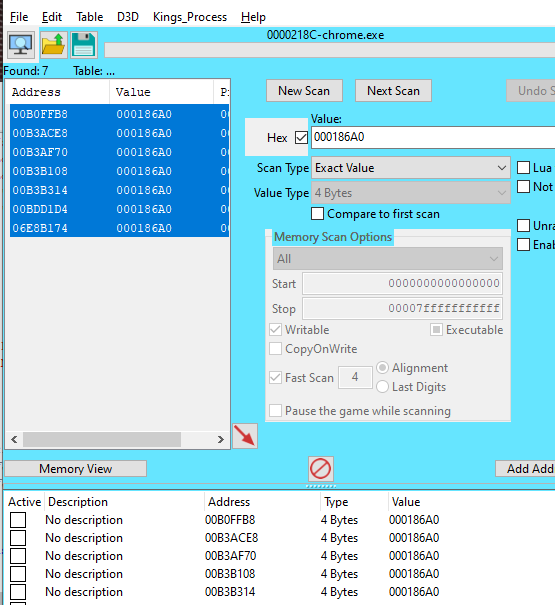Click left arrow of results scrollbar

(x=14, y=439)
